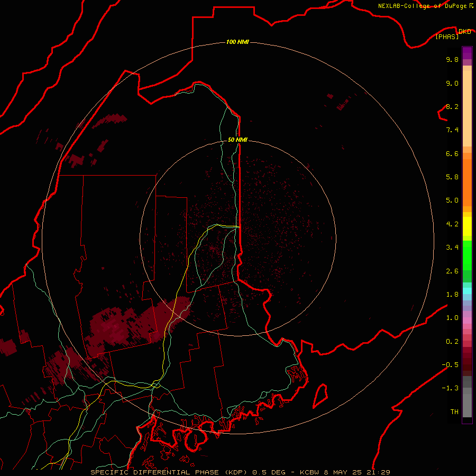Click the DKD [PHAS] legend title
This screenshot has height=476, width=476.
click(453, 34)
